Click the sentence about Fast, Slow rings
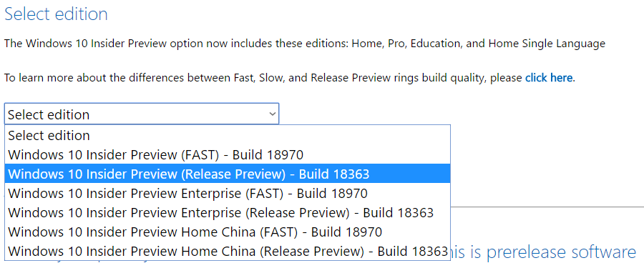This screenshot has width=644, height=268. click(290, 78)
